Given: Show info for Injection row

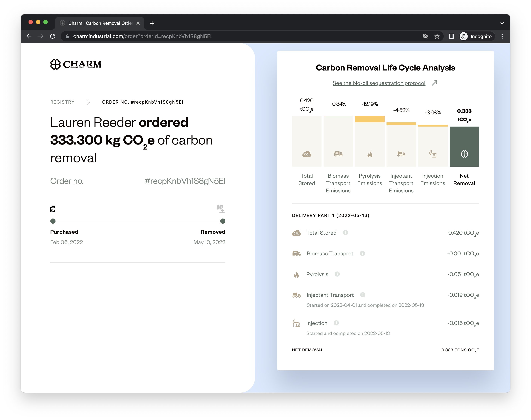Looking at the screenshot, I should (x=336, y=323).
